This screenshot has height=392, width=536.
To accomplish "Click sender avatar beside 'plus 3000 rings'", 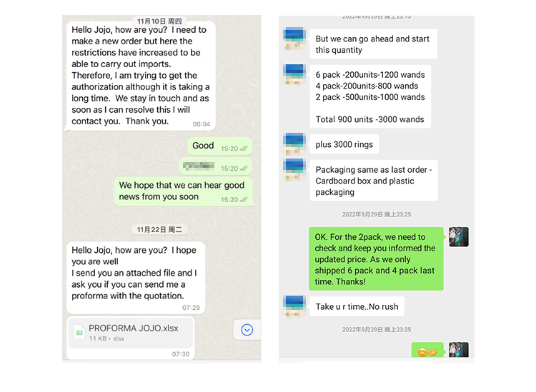I will (294, 144).
